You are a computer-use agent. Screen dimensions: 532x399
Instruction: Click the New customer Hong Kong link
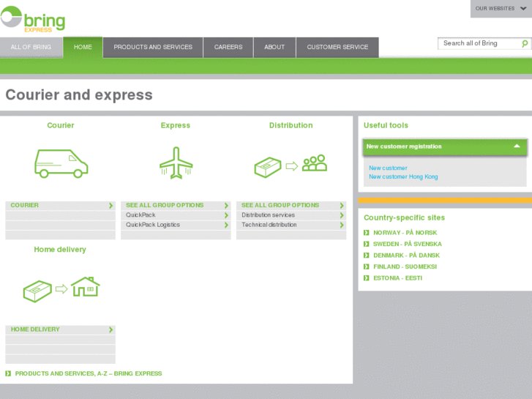click(403, 176)
